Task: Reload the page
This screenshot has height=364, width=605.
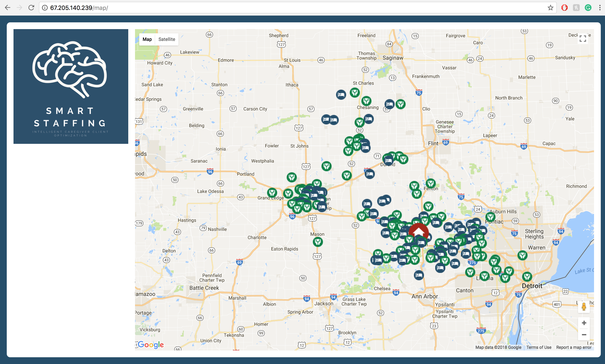Action: pos(31,8)
